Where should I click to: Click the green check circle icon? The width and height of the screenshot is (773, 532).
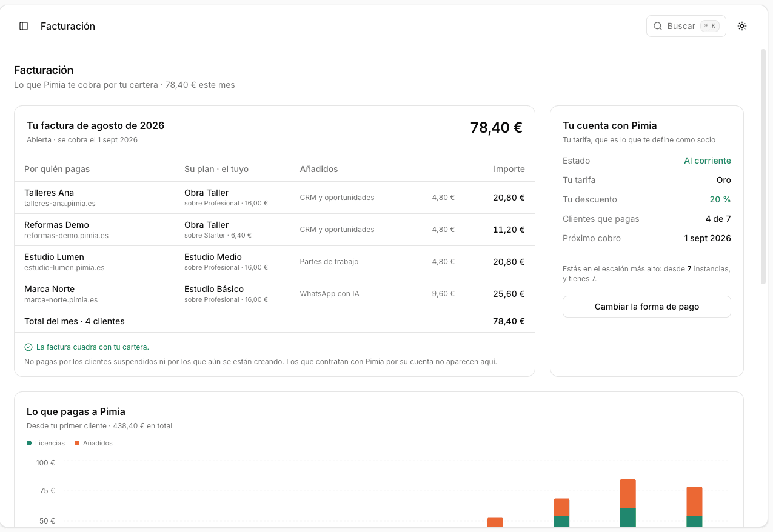click(28, 347)
